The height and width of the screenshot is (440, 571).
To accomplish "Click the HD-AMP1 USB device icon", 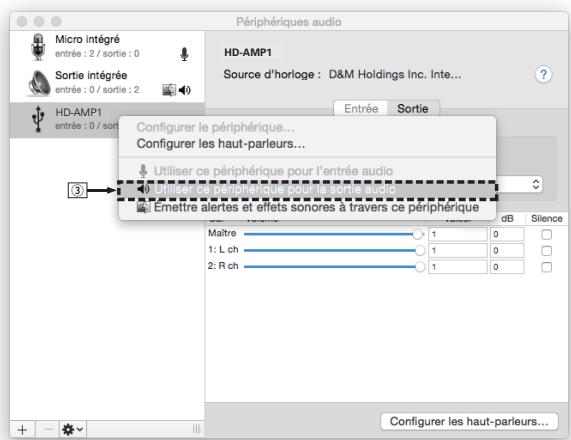I will pyautogui.click(x=38, y=119).
